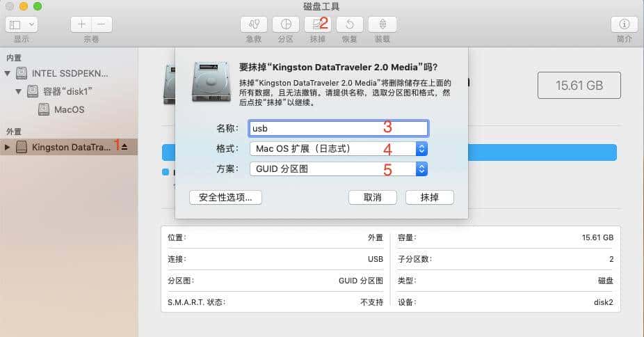Image resolution: width=644 pixels, height=337 pixels.
Task: Click the 分区图 value GUID 分区图
Action: (x=361, y=281)
